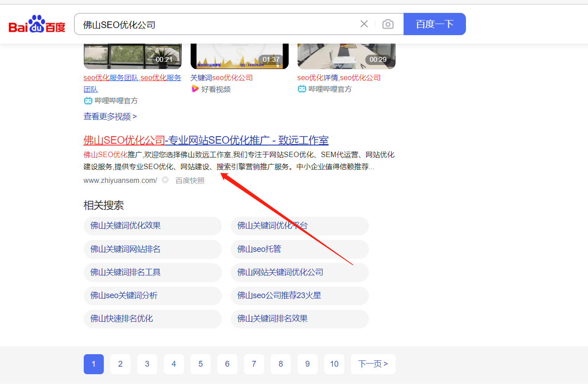Open video link 关键词seo优化公司
Screen dimensions: 588x384
(x=221, y=77)
